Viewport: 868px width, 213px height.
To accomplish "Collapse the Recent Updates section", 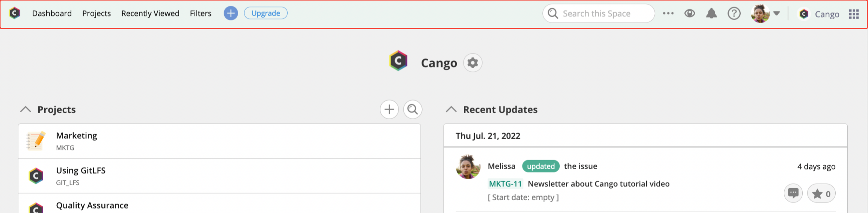I will 451,109.
